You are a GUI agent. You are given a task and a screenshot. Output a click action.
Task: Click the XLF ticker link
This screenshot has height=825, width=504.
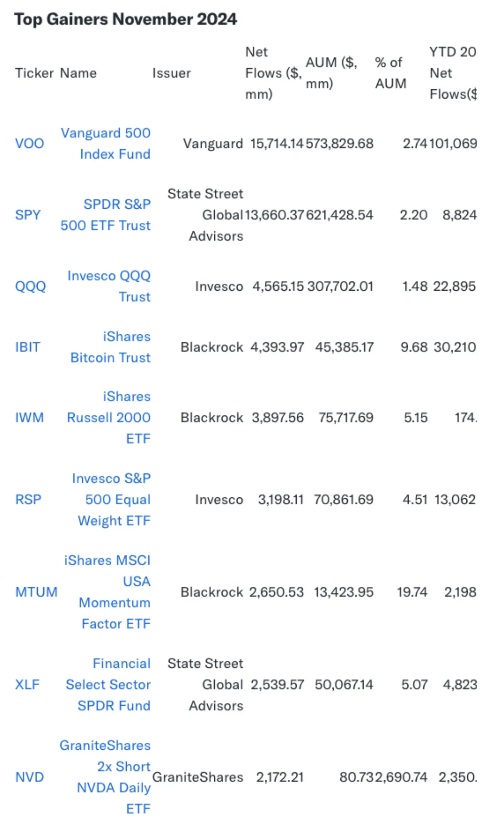[27, 685]
